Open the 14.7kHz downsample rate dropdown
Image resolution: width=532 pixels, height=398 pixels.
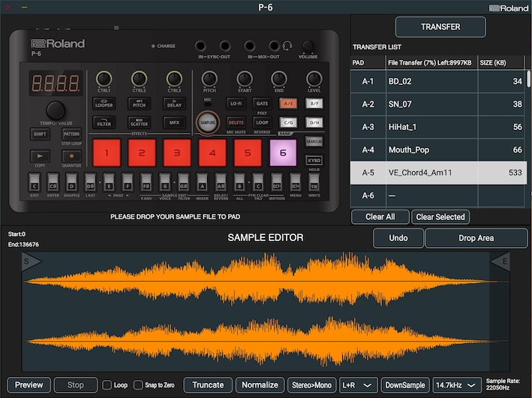457,385
